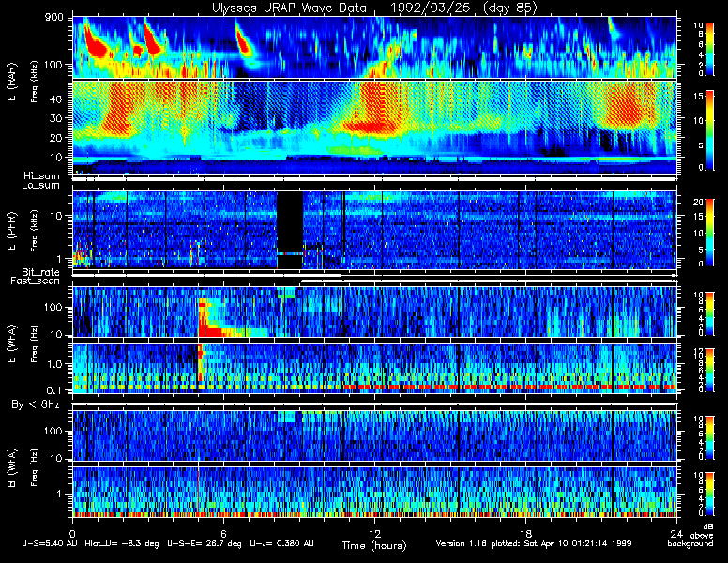Image resolution: width=728 pixels, height=563 pixels.
Task: Click the '24' hour tick on time axis
Action: (676, 533)
